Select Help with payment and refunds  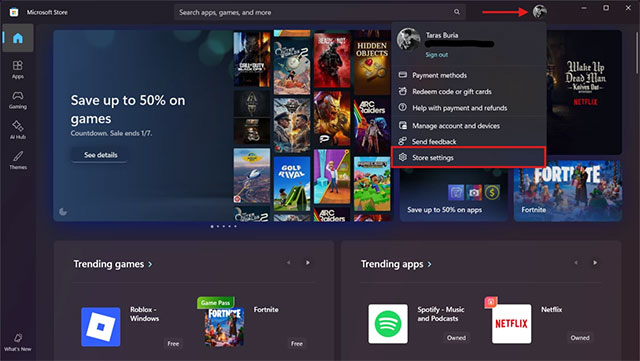pyautogui.click(x=469, y=108)
